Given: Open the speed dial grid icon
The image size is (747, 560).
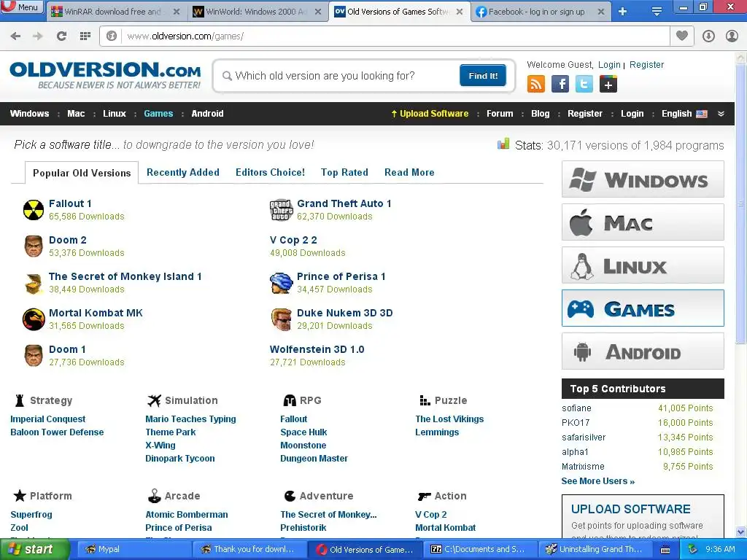Looking at the screenshot, I should (85, 36).
